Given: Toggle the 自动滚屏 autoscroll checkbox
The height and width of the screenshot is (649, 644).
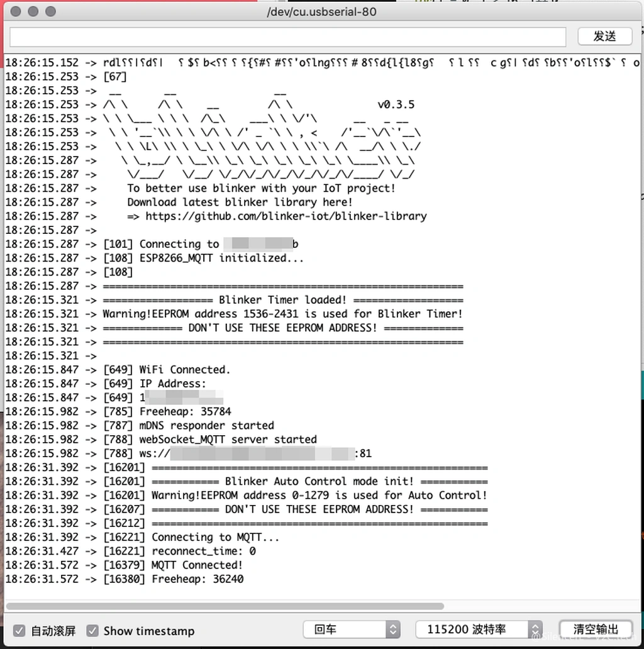Looking at the screenshot, I should click(x=19, y=631).
